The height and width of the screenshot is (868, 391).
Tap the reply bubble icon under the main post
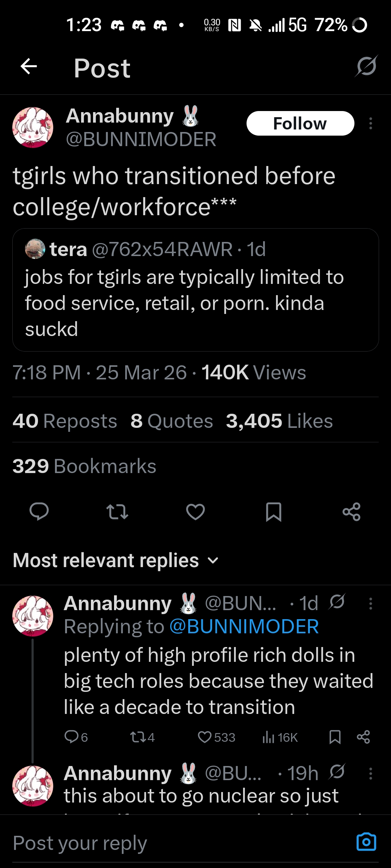click(x=39, y=511)
